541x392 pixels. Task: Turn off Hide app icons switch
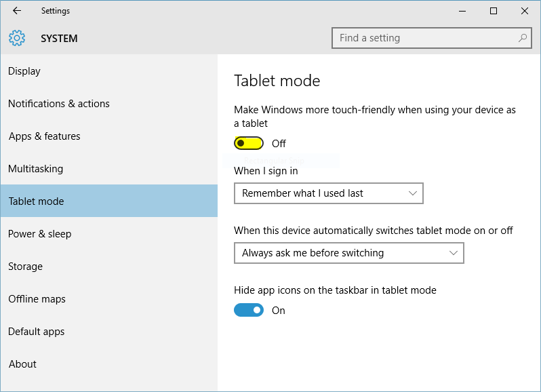(x=249, y=310)
